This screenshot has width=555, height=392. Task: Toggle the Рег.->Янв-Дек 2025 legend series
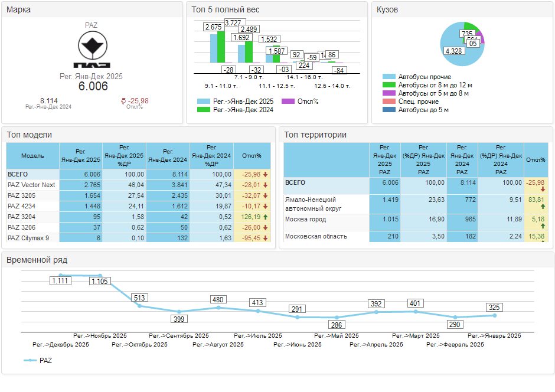click(x=204, y=102)
